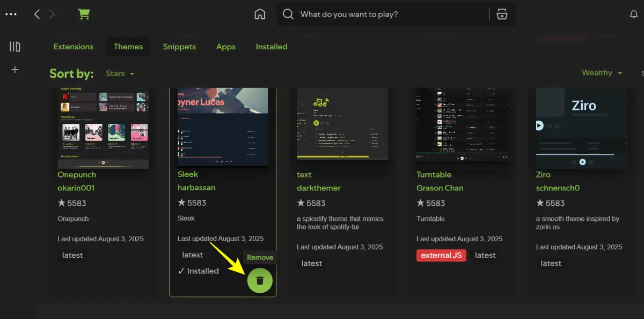Collapse Your Library using the sidebar icon
644x319 pixels.
coord(15,46)
